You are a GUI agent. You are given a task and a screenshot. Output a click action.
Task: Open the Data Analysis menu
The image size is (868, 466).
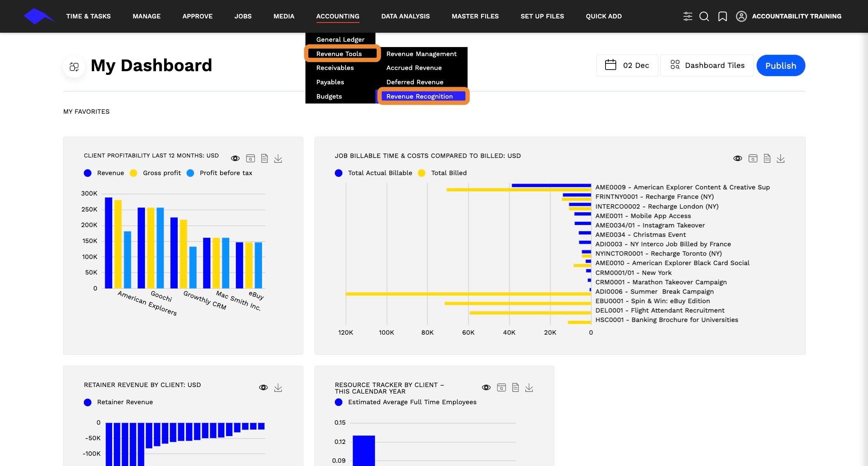pyautogui.click(x=405, y=16)
